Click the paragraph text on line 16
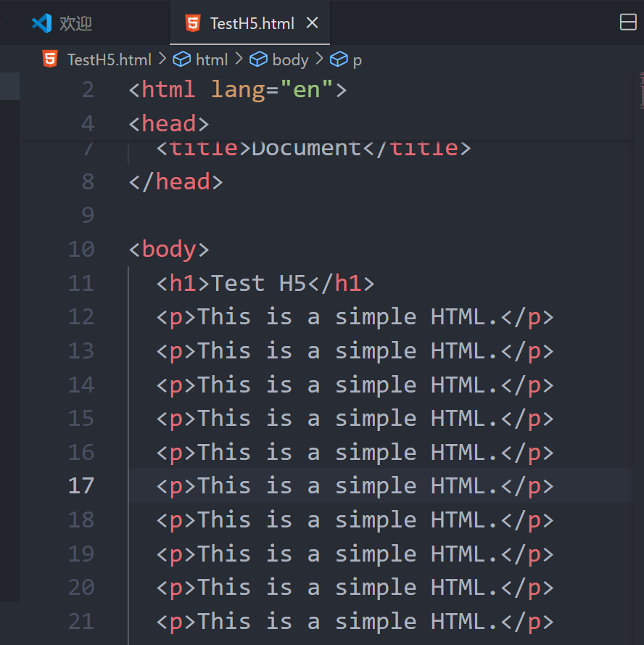644x645 pixels. pyautogui.click(x=355, y=453)
